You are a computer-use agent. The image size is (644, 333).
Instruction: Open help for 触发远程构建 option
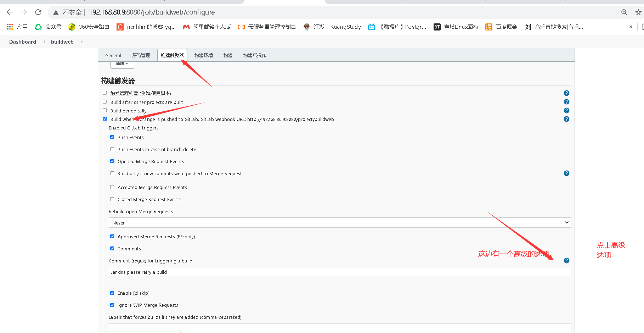[x=566, y=93]
